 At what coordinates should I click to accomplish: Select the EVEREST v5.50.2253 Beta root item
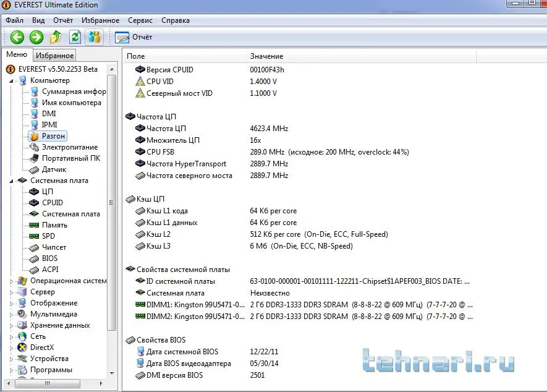(x=53, y=69)
